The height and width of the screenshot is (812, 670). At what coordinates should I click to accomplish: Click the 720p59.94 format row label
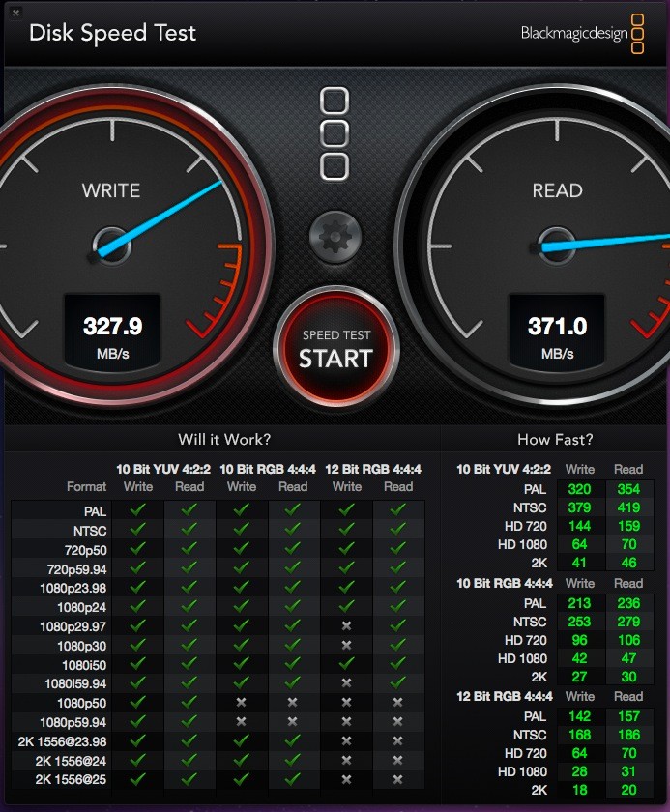pos(76,569)
